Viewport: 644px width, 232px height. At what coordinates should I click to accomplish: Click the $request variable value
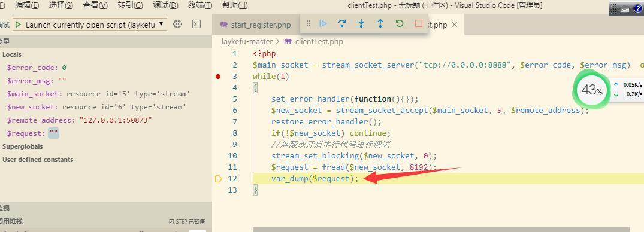point(54,133)
